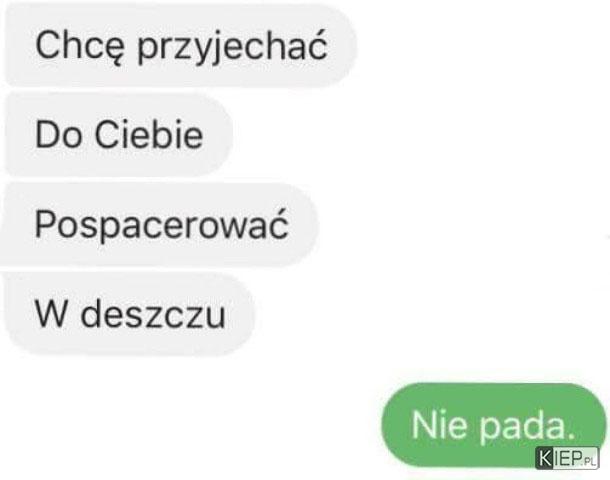The width and height of the screenshot is (610, 480).
Task: Select the "Pospacerować" message bubble
Action: tap(160, 225)
